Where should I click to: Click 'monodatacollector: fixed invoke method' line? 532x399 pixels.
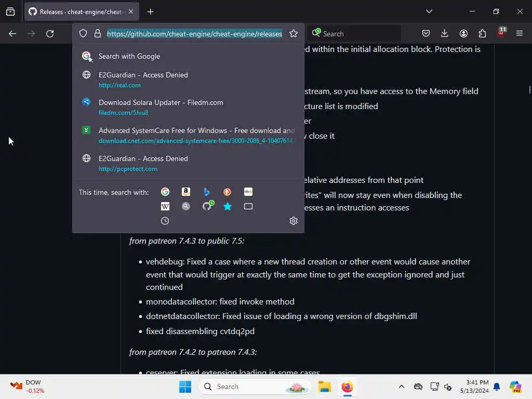click(220, 302)
